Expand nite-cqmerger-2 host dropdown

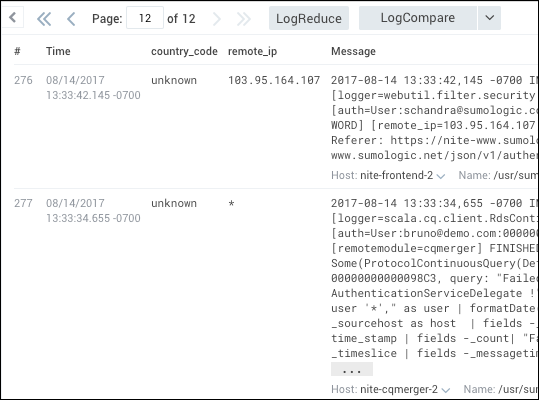446,390
